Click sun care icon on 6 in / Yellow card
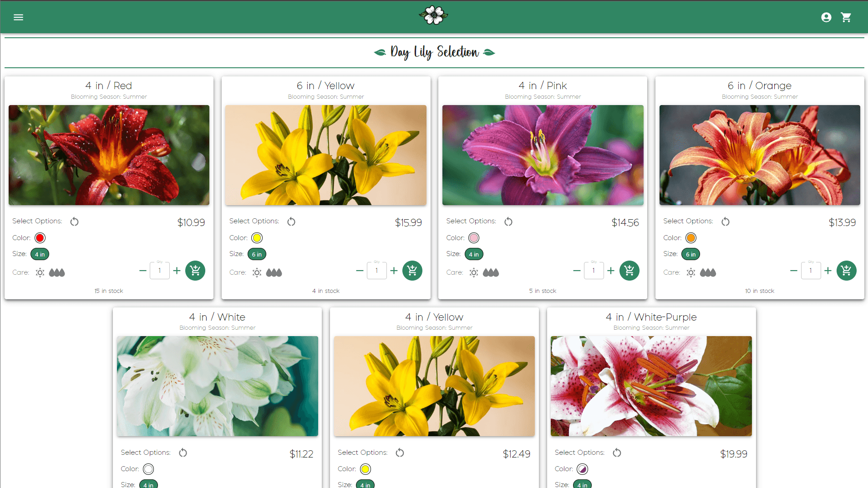The width and height of the screenshot is (868, 488). click(x=257, y=272)
